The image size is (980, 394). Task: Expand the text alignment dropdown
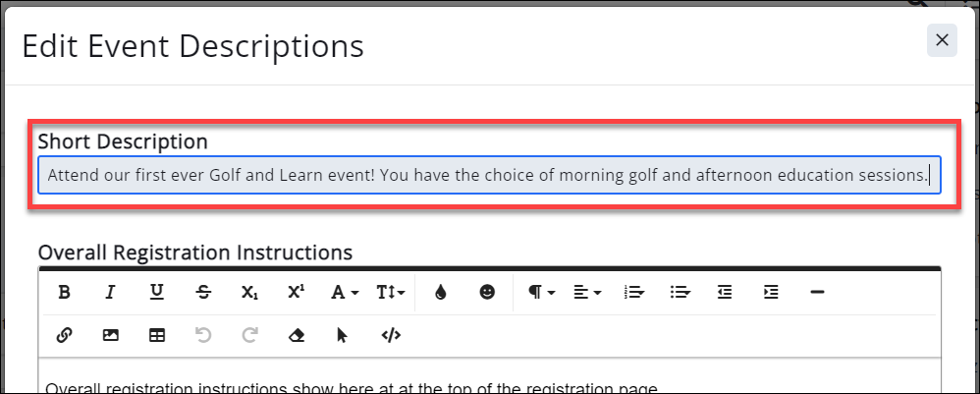click(x=587, y=292)
